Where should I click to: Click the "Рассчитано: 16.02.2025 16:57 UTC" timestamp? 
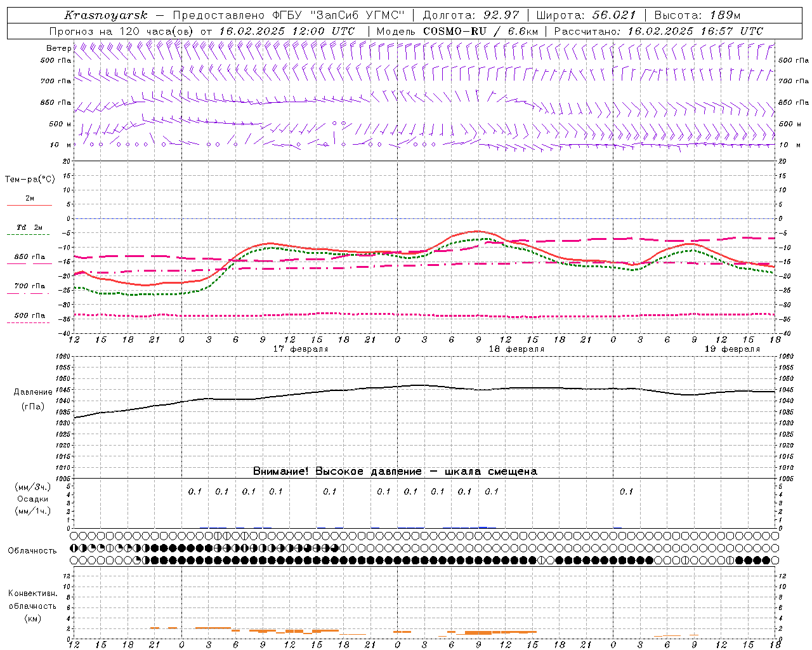[658, 31]
